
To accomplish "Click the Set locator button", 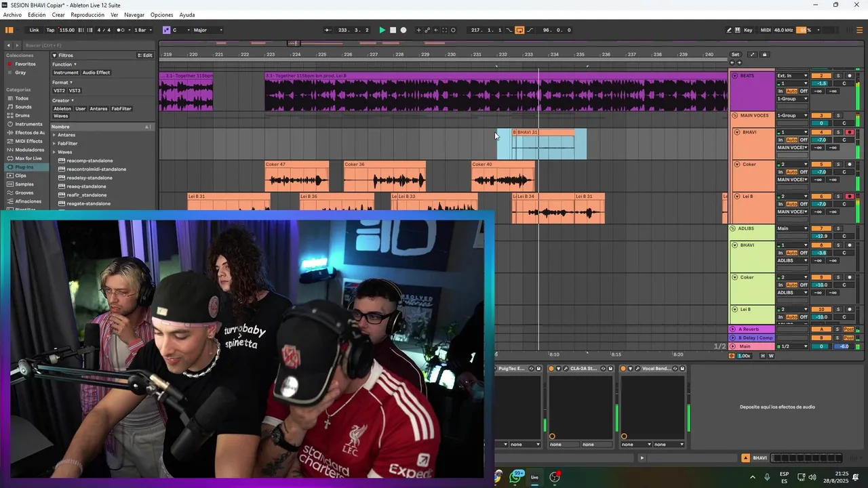I will click(735, 54).
